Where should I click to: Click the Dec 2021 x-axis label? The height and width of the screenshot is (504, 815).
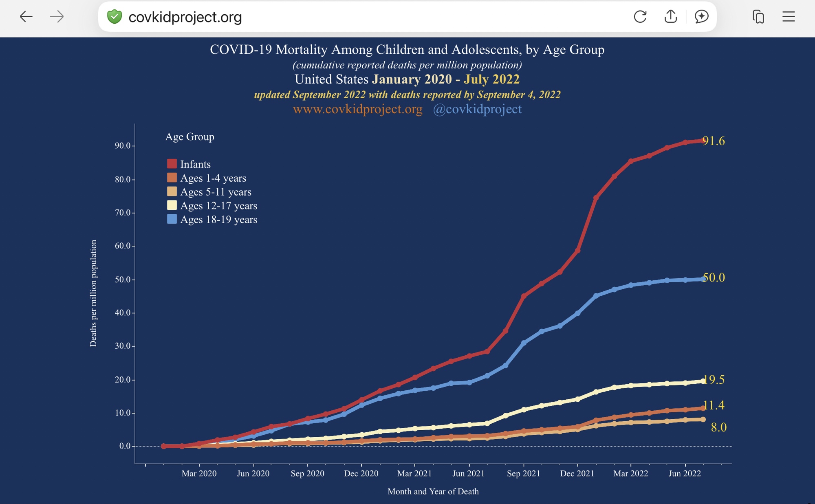tap(577, 473)
